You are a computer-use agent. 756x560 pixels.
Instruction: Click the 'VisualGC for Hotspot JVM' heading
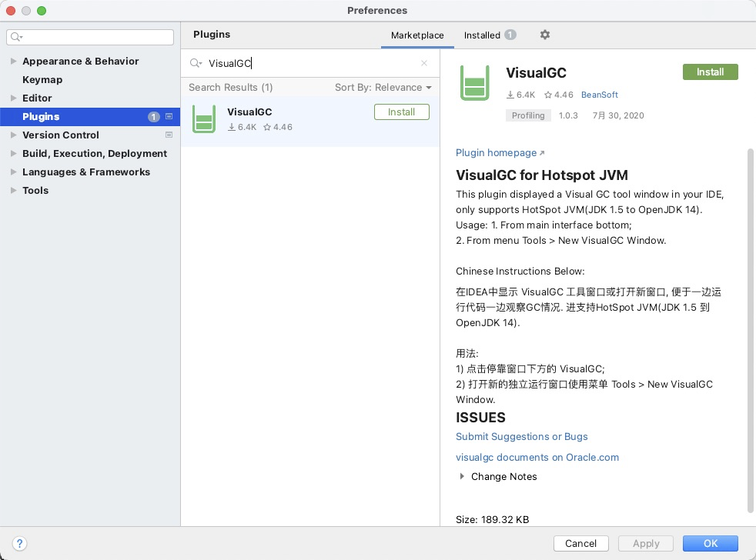(x=542, y=175)
